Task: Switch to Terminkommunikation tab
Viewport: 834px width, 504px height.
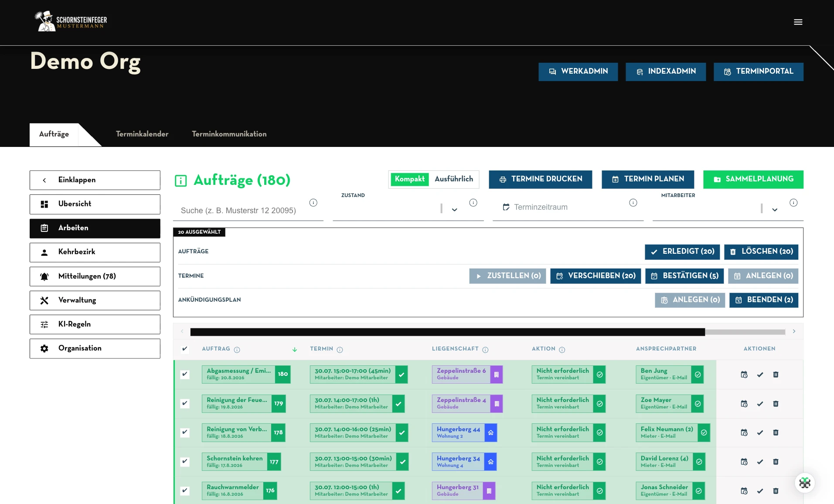Action: click(x=229, y=134)
